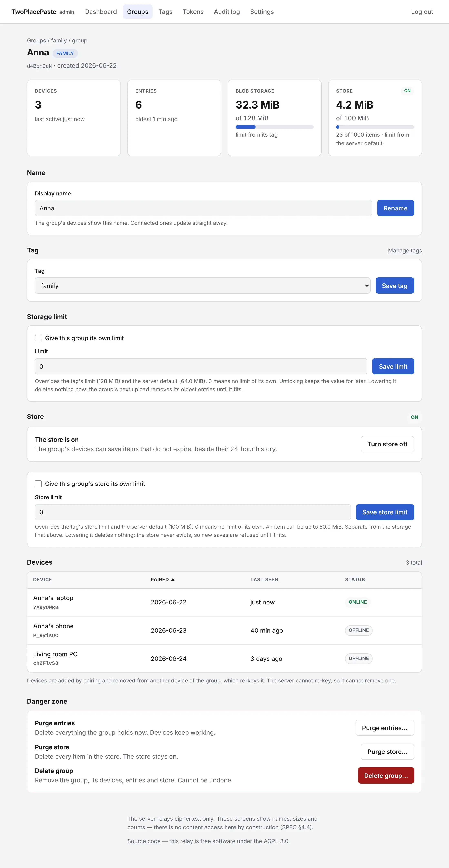
Task: Click the TwoPlacePaste brand title
Action: (34, 12)
